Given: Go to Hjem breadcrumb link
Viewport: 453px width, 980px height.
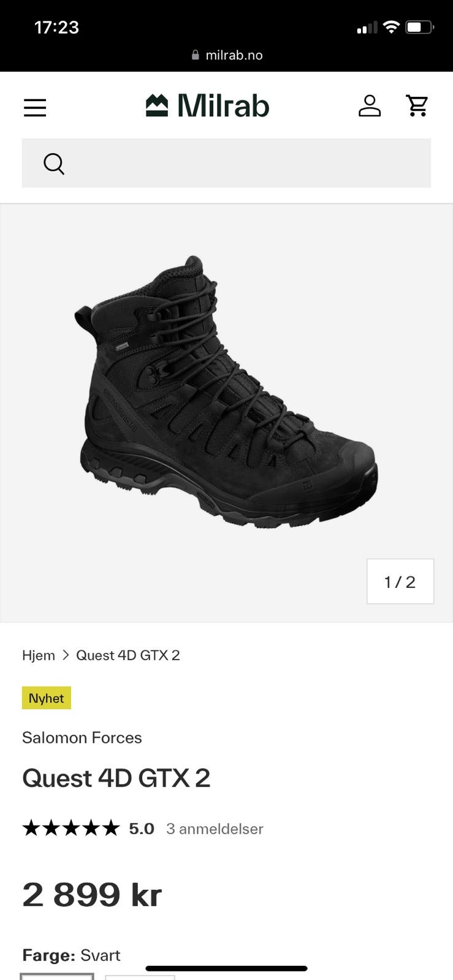Looking at the screenshot, I should [39, 655].
